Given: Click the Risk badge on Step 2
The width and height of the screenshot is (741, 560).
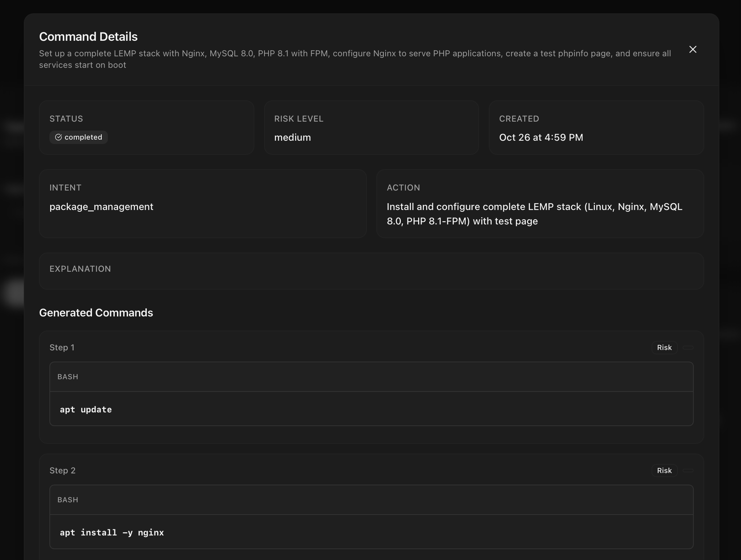Looking at the screenshot, I should coord(664,471).
